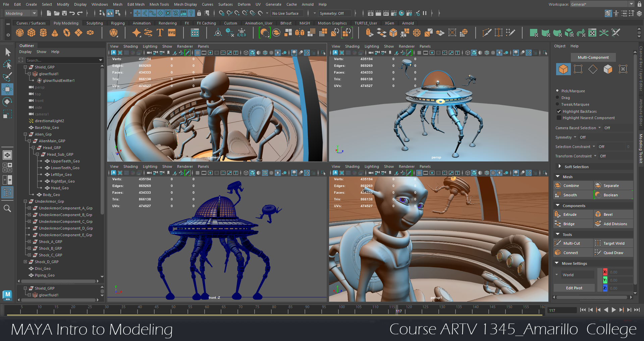This screenshot has height=341, width=644.
Task: Open the Mesh Tools menu
Action: pos(159,4)
